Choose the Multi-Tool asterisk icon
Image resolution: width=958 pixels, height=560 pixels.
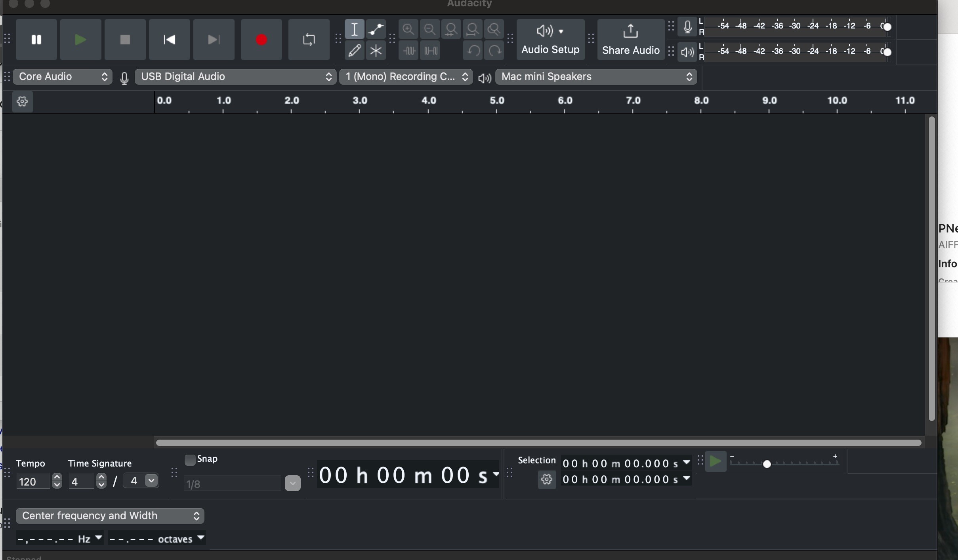[376, 51]
